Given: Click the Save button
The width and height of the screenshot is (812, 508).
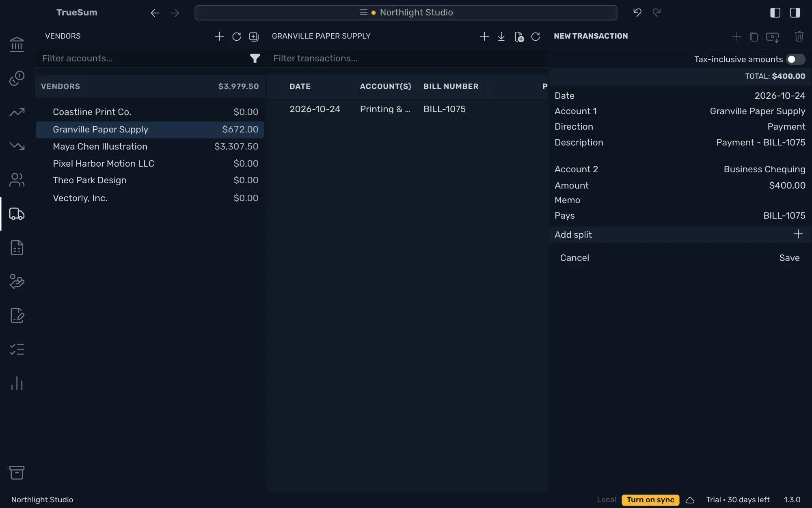Looking at the screenshot, I should tap(789, 258).
